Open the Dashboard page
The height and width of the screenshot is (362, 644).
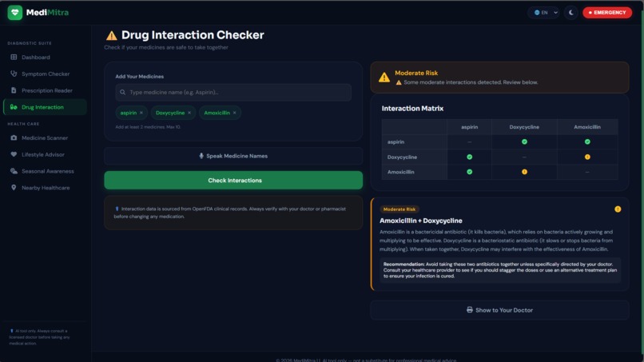click(x=45, y=57)
